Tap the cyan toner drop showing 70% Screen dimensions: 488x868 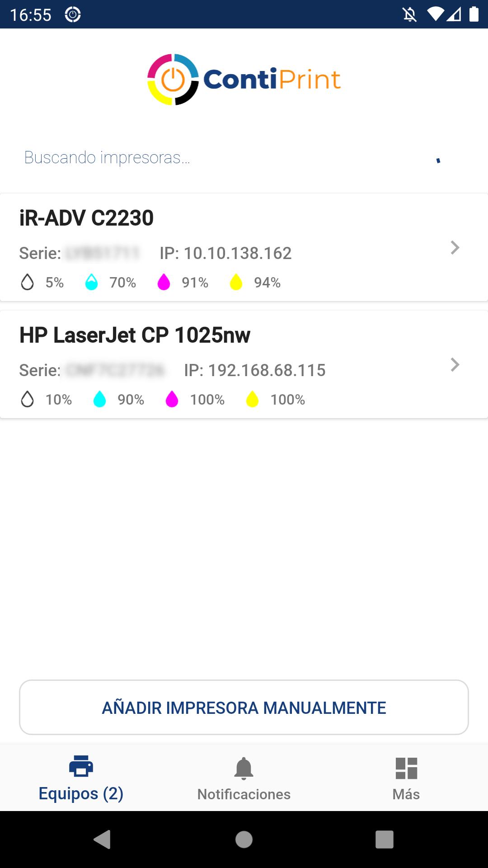[x=91, y=282]
